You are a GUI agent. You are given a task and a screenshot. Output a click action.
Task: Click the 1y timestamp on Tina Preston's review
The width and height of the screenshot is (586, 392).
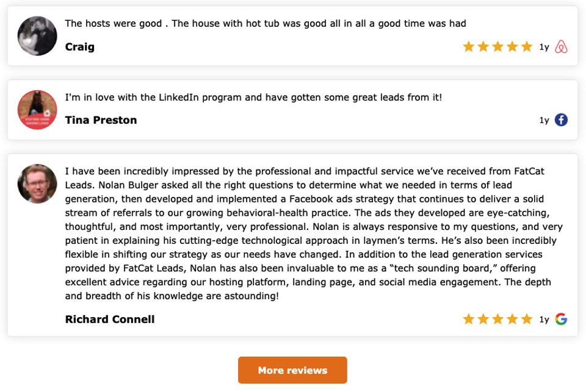click(544, 120)
